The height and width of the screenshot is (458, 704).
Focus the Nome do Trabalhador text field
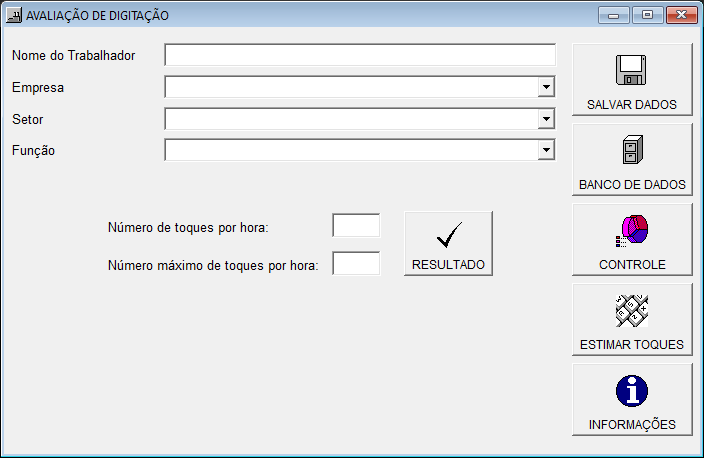[x=359, y=55]
